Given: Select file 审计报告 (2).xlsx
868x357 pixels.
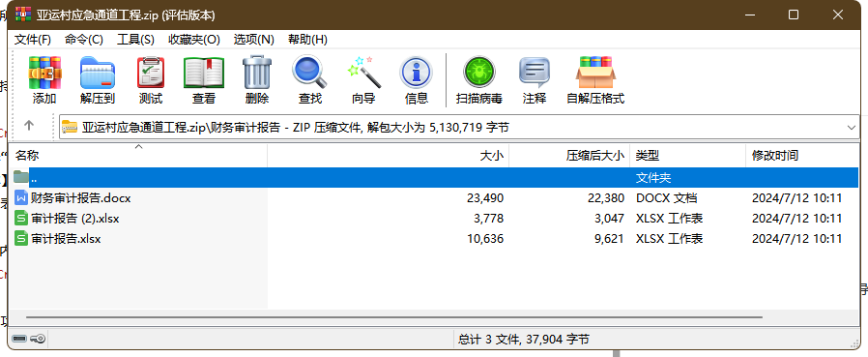Looking at the screenshot, I should [x=75, y=219].
